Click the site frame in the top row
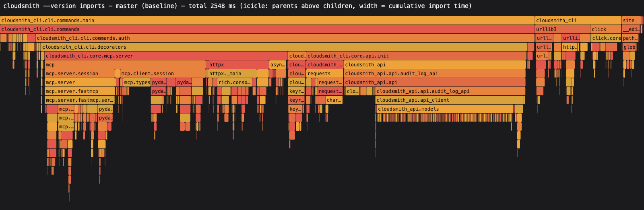 point(631,21)
